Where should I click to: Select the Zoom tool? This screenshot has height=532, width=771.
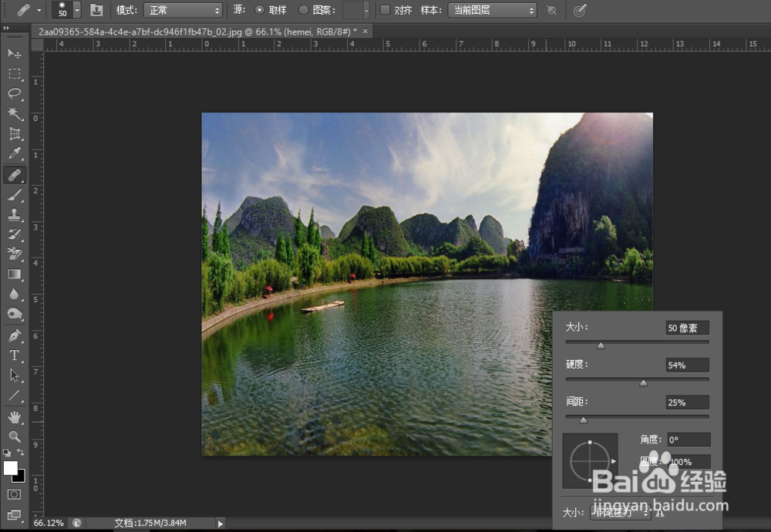click(14, 436)
